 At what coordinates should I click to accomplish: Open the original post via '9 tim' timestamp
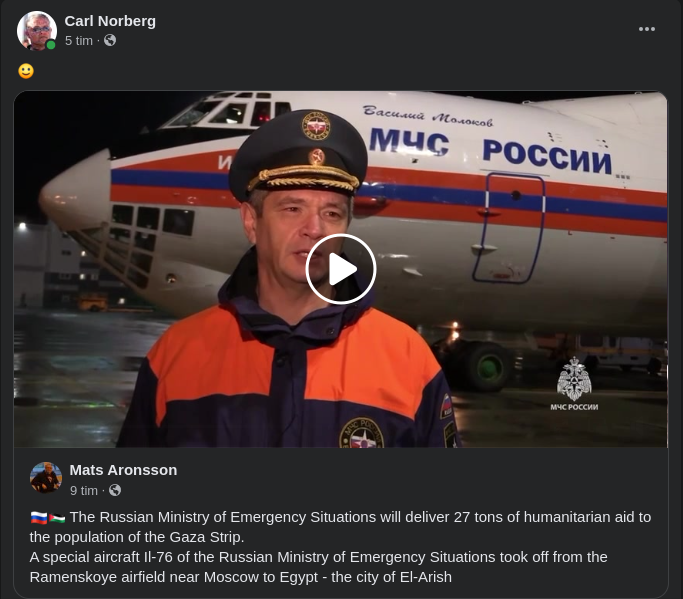tap(84, 491)
